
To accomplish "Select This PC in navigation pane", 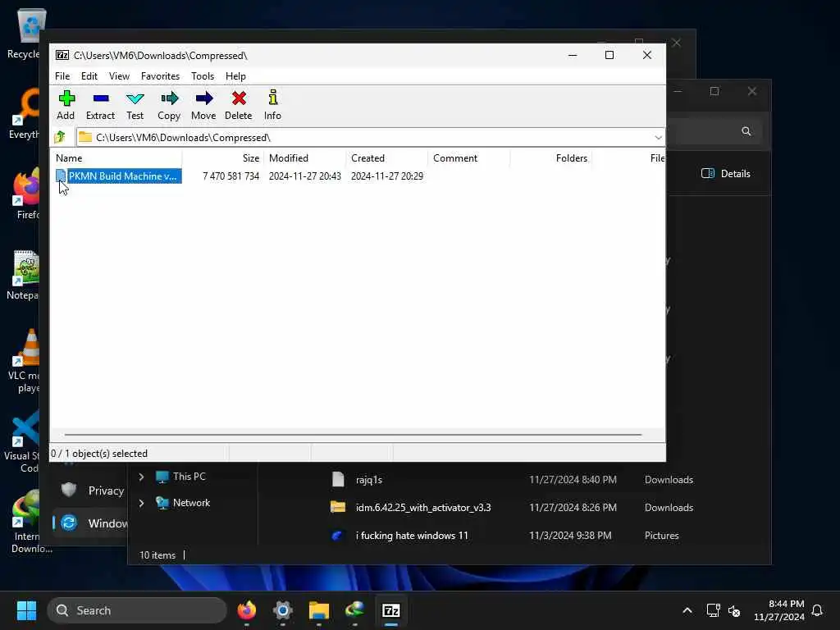I will 181,477.
